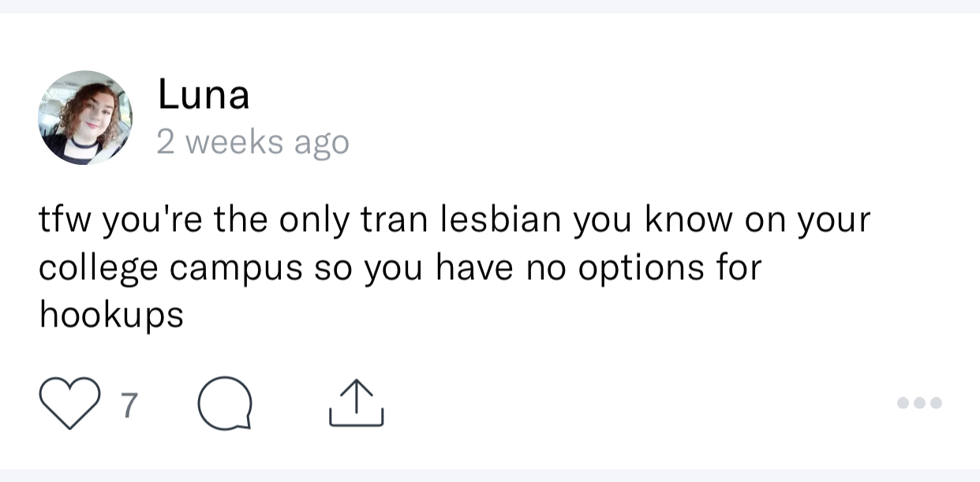Expand post actions via the ellipsis icon
Image resolution: width=980 pixels, height=482 pixels.
point(919,403)
